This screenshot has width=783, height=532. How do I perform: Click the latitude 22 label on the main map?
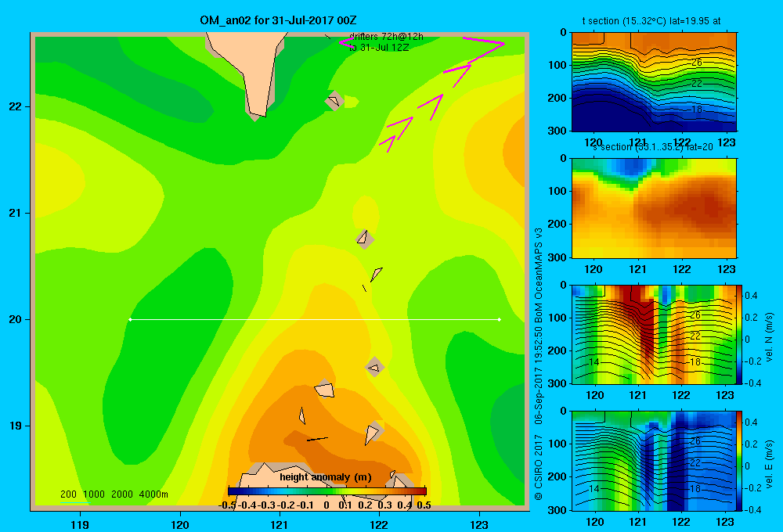click(16, 107)
